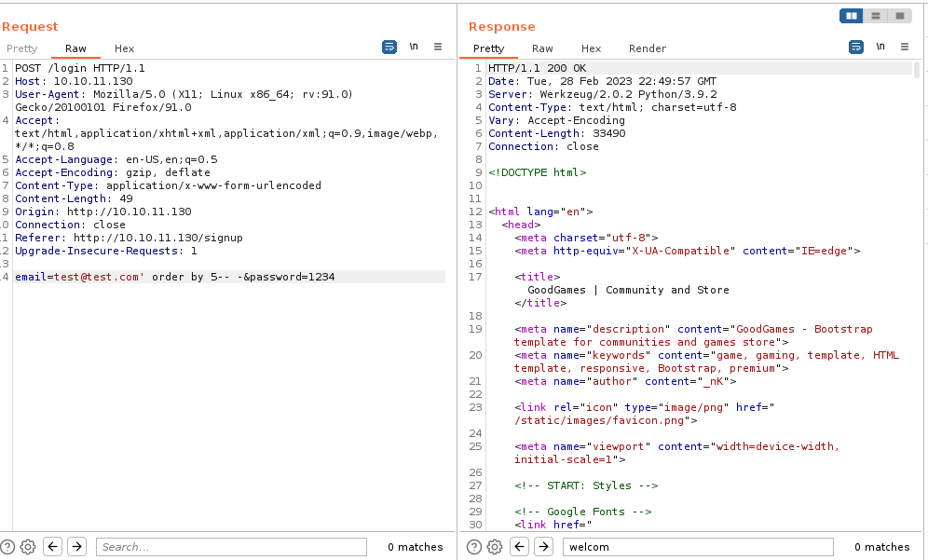This screenshot has width=928, height=560.
Task: Click the 'Accept-Language: en-US,en;q=0.5' header
Action: (116, 159)
